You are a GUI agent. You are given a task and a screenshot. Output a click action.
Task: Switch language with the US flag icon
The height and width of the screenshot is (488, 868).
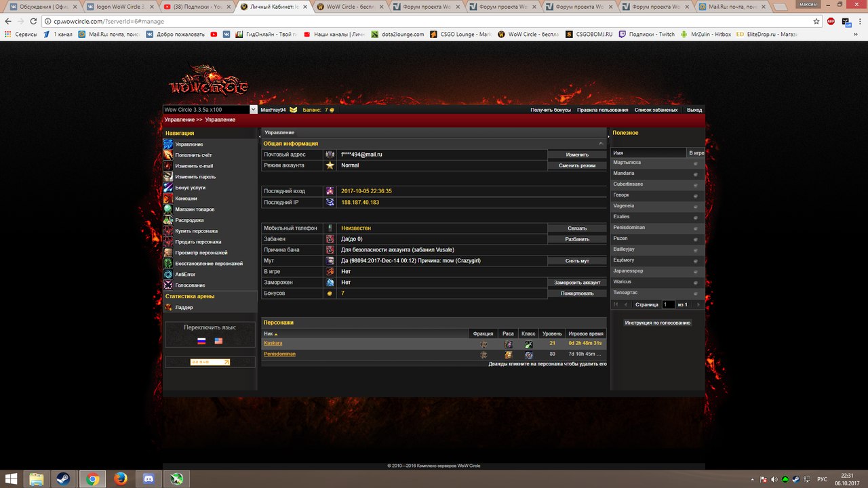pos(218,341)
